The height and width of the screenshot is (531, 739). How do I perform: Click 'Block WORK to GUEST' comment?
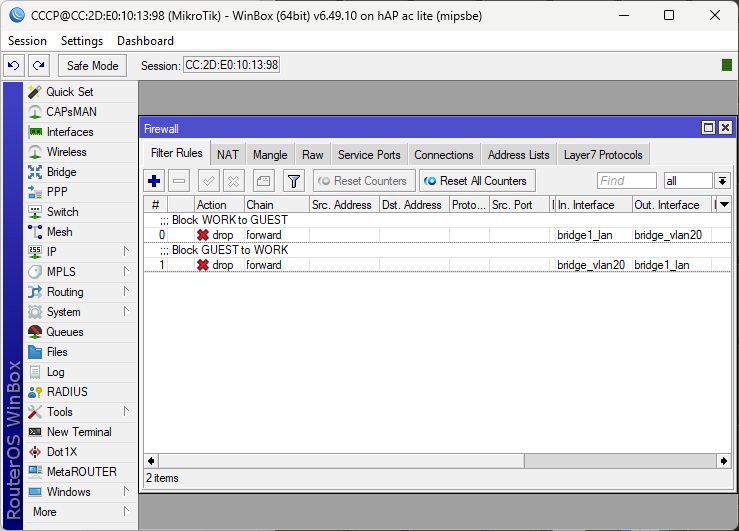[x=230, y=220]
